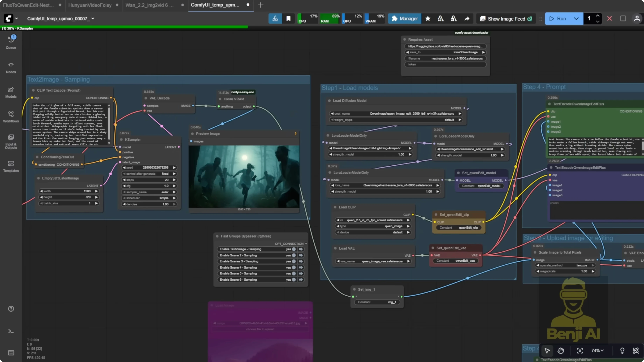Click choose file to upload in Load Image
The width and height of the screenshot is (644, 362).
tap(260, 329)
